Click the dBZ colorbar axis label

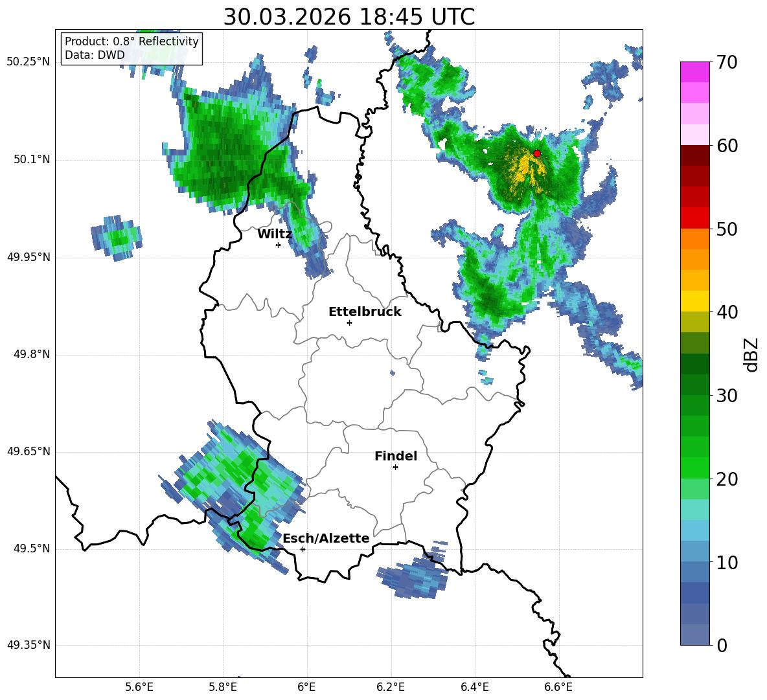coord(750,354)
